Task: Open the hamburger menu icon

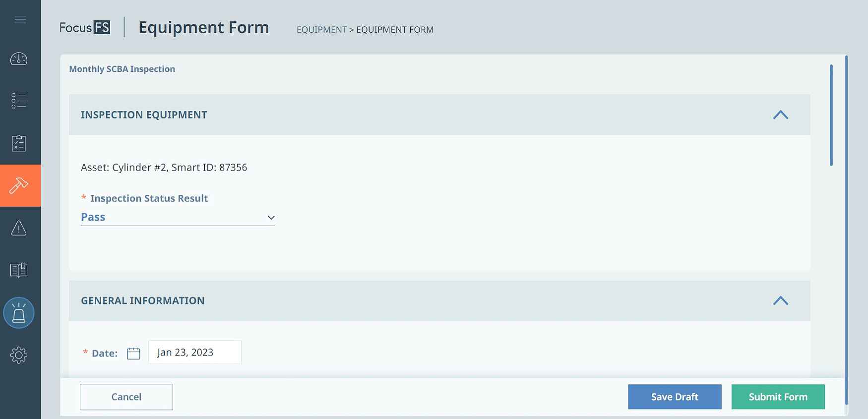Action: coord(20,19)
